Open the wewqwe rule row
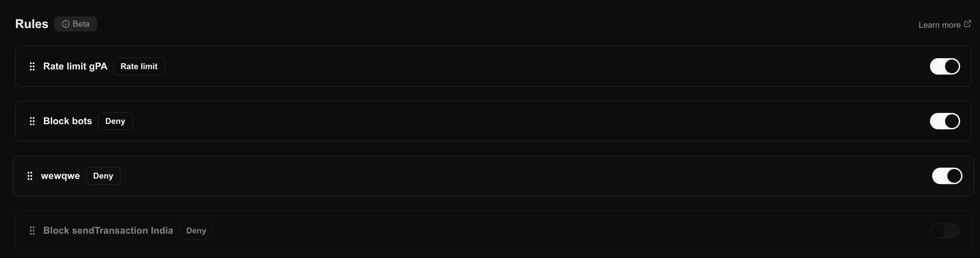The image size is (980, 258). (x=61, y=176)
